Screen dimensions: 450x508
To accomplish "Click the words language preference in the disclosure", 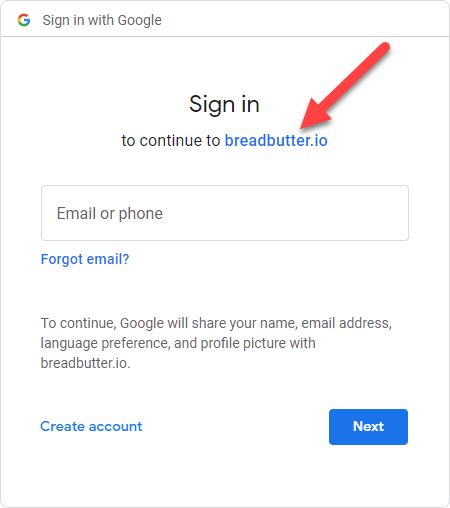I will [105, 343].
